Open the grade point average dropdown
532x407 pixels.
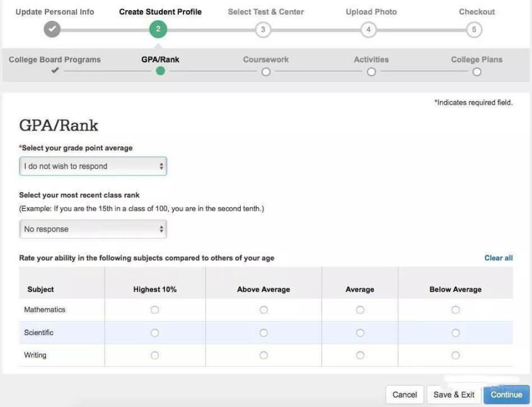(93, 167)
